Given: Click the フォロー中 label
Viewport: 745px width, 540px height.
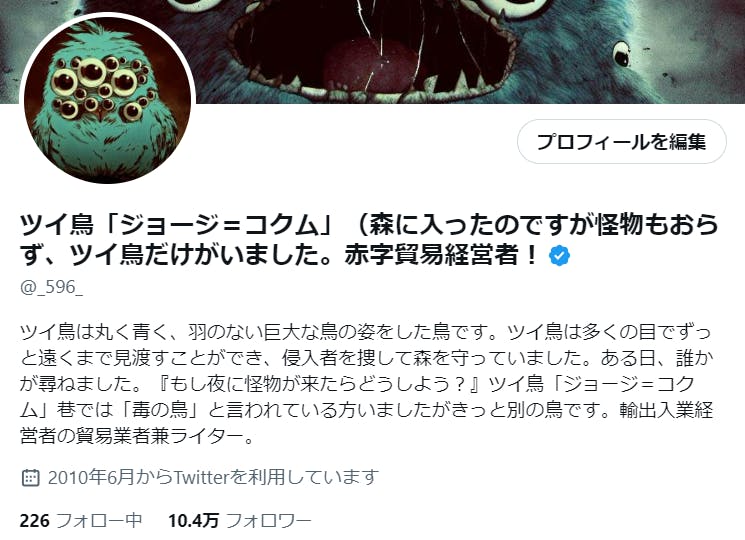Looking at the screenshot, I should tap(99, 521).
